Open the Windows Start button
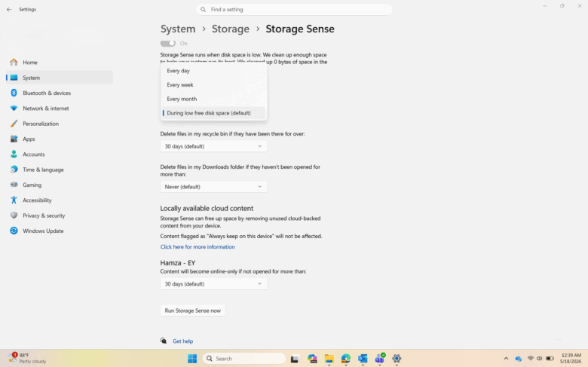 point(192,359)
